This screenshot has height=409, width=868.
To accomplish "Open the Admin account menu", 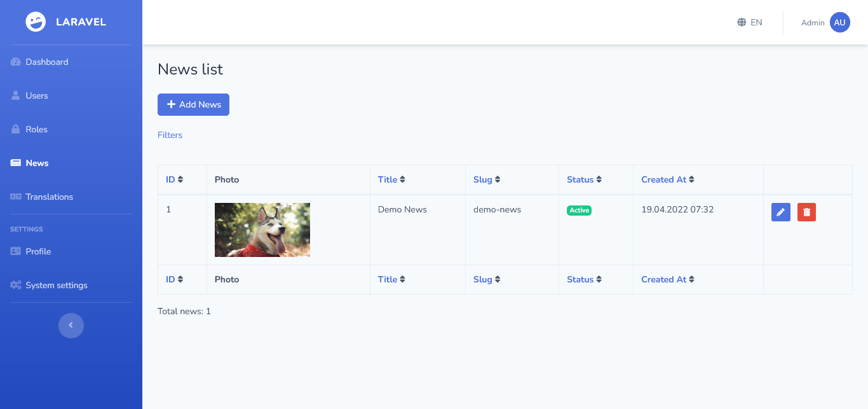I will coord(824,22).
